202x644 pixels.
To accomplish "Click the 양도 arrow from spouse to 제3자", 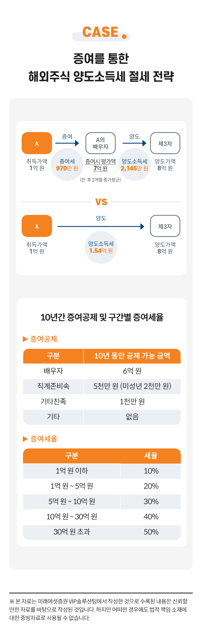I will [135, 143].
